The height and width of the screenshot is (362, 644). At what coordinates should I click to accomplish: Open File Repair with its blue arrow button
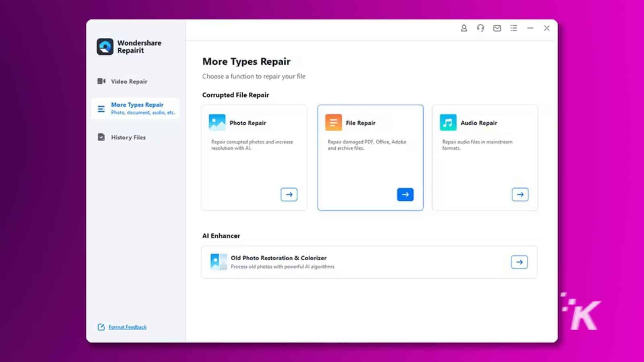point(405,195)
